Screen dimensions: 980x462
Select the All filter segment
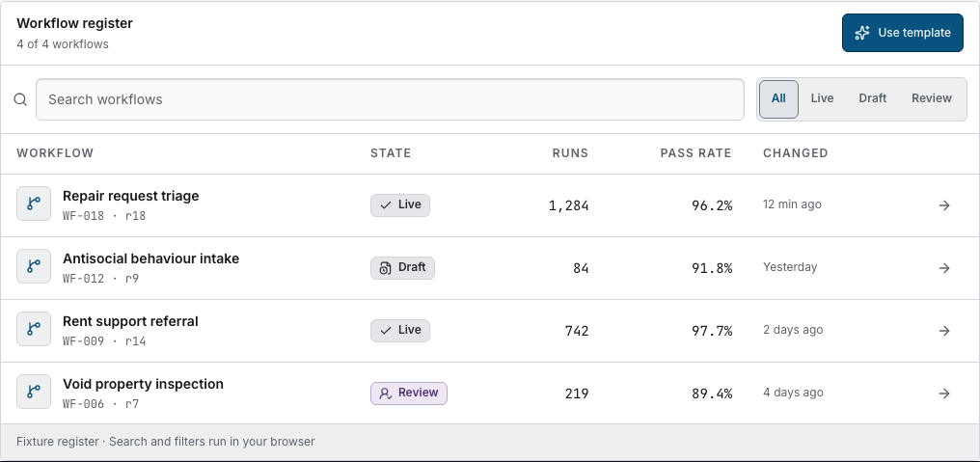tap(778, 98)
